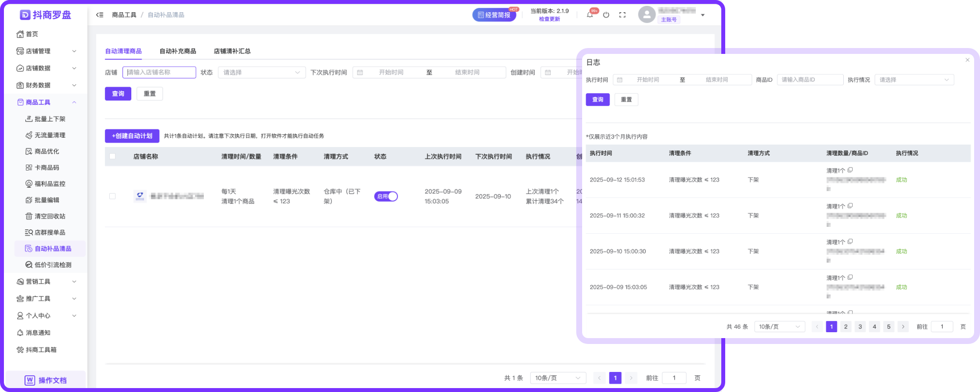
Task: Expand the 营销工具 sidebar menu
Action: [x=47, y=282]
